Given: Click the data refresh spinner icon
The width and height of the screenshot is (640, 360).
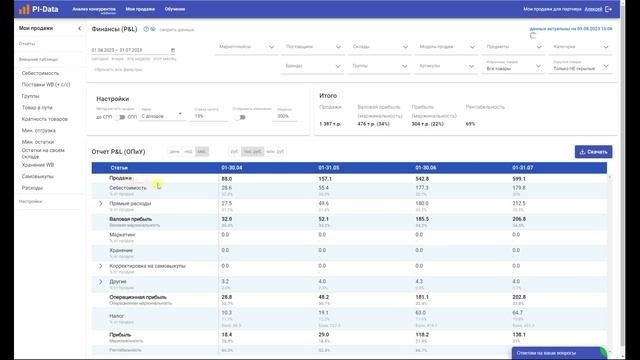Looking at the screenshot, I should point(533,36).
